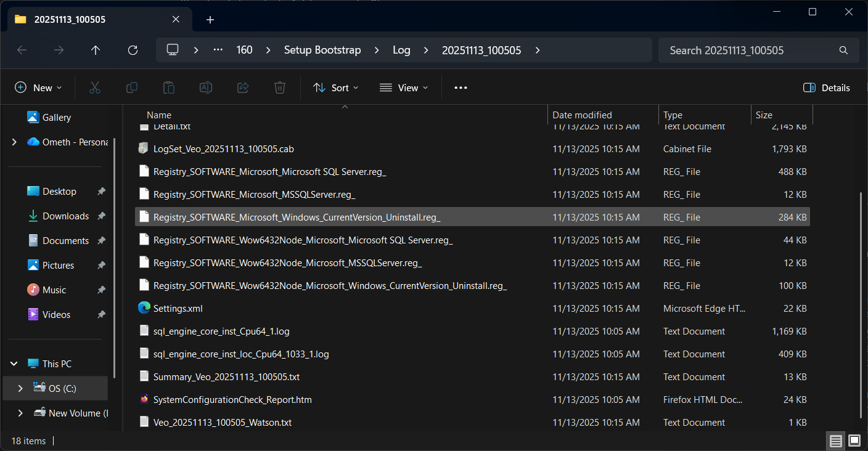Go up one folder level
The image size is (868, 451).
[x=96, y=50]
